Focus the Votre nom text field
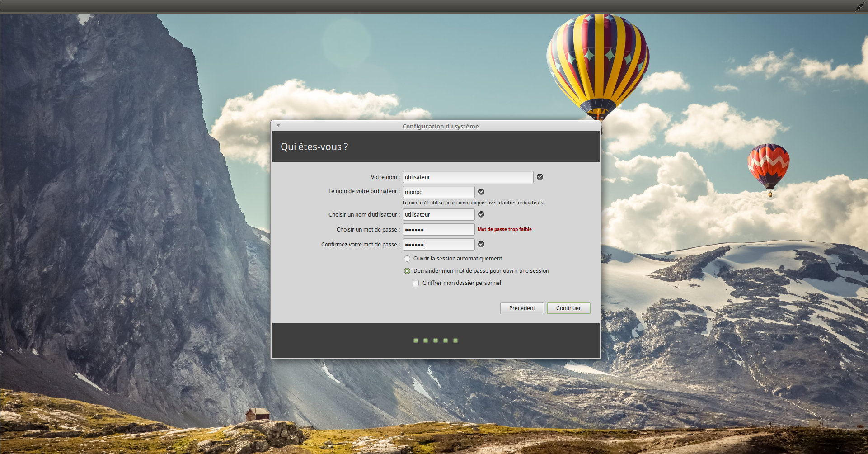868x454 pixels. tap(468, 177)
